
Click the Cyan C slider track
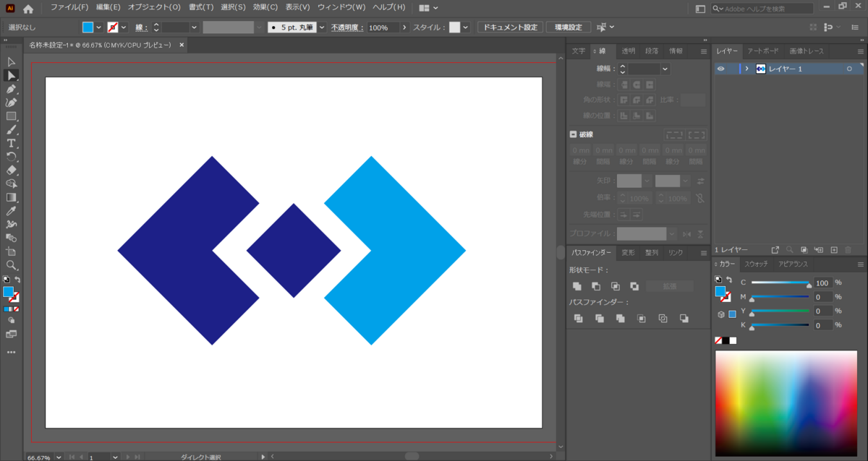(x=780, y=283)
